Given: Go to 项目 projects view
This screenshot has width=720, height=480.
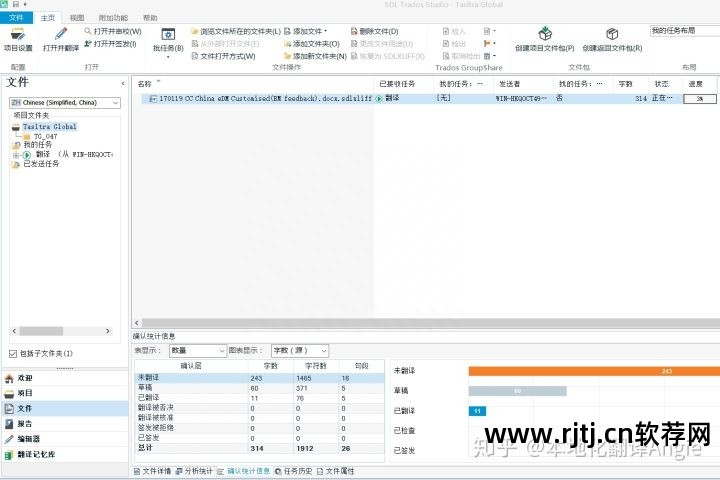Looking at the screenshot, I should point(65,393).
